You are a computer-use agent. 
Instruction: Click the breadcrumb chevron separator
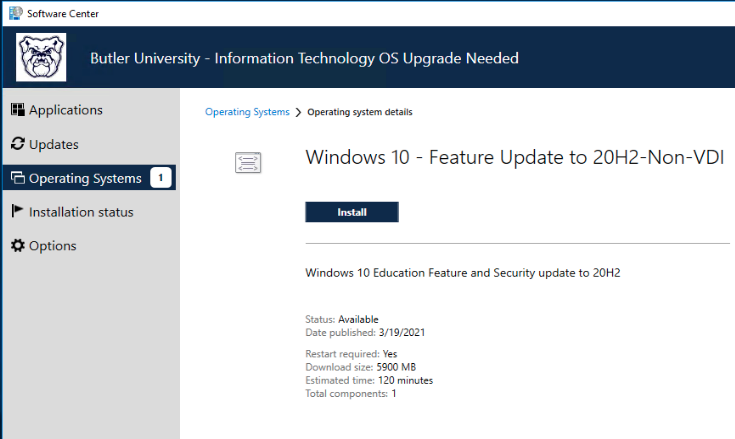pos(298,112)
